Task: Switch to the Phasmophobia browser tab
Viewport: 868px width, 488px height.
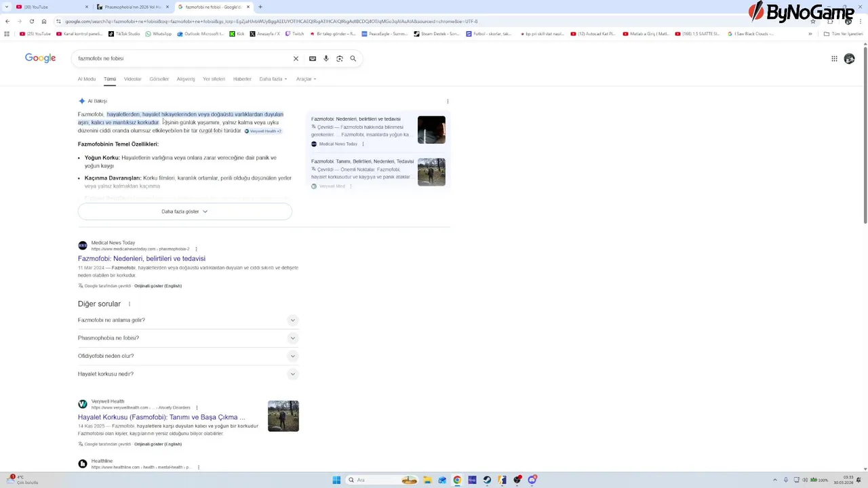Action: point(132,7)
